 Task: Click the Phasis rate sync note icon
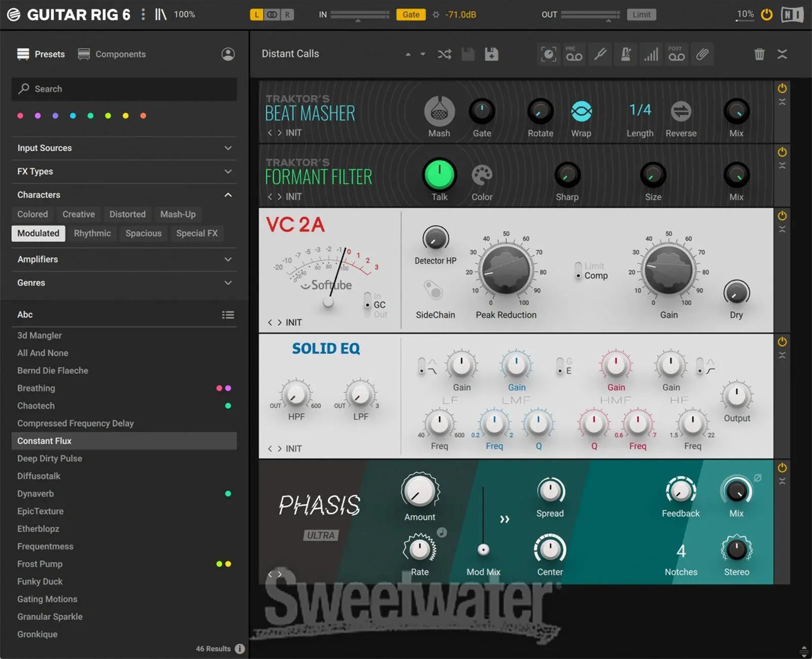tap(442, 533)
